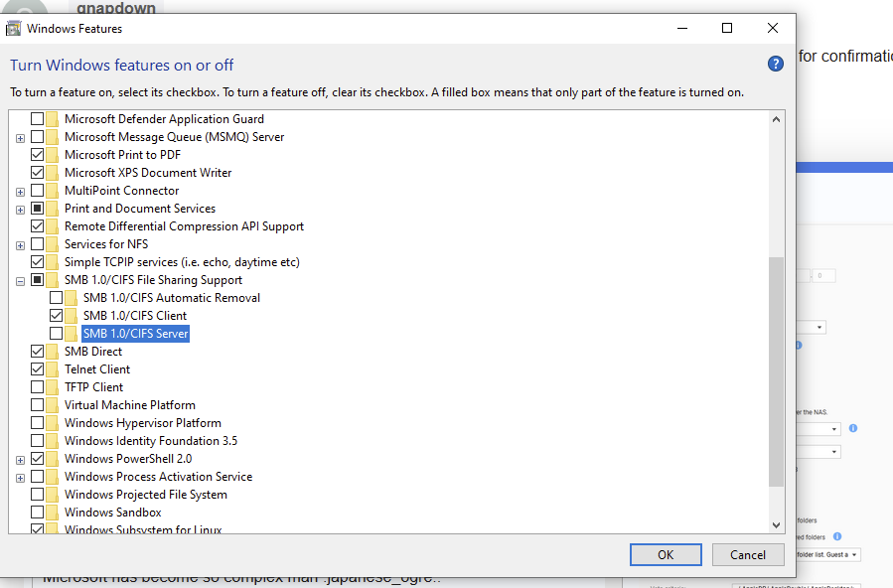Click the scrollbar down arrow in the features list
This screenshot has height=588, width=893.
[x=777, y=523]
